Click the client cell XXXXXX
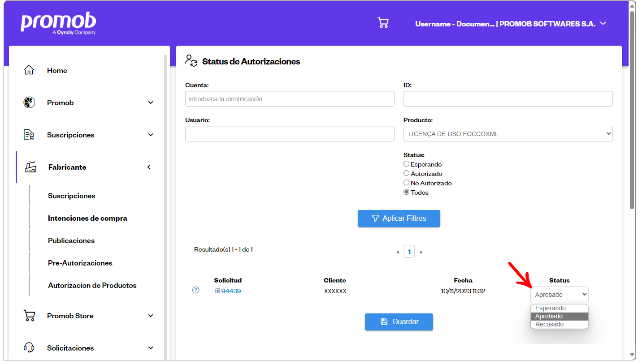 [335, 291]
